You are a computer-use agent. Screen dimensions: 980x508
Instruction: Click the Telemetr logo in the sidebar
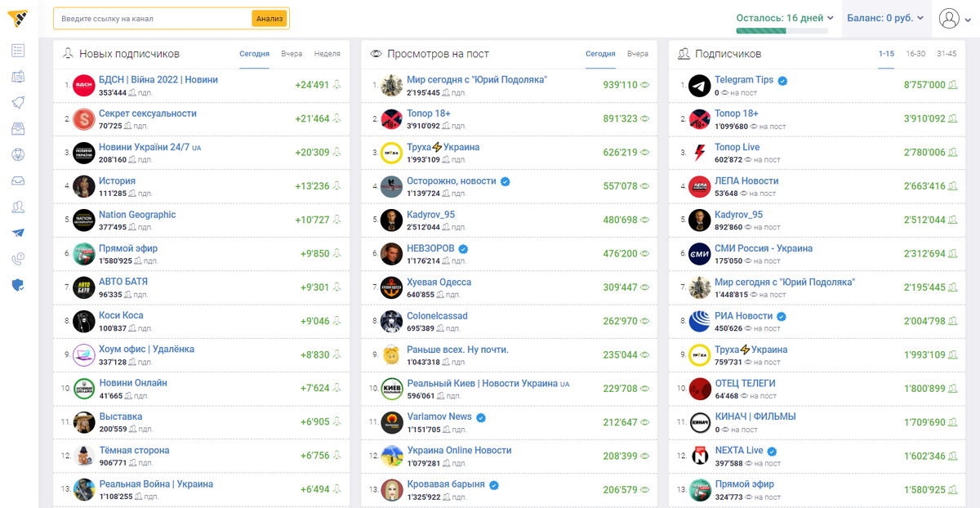[x=17, y=17]
